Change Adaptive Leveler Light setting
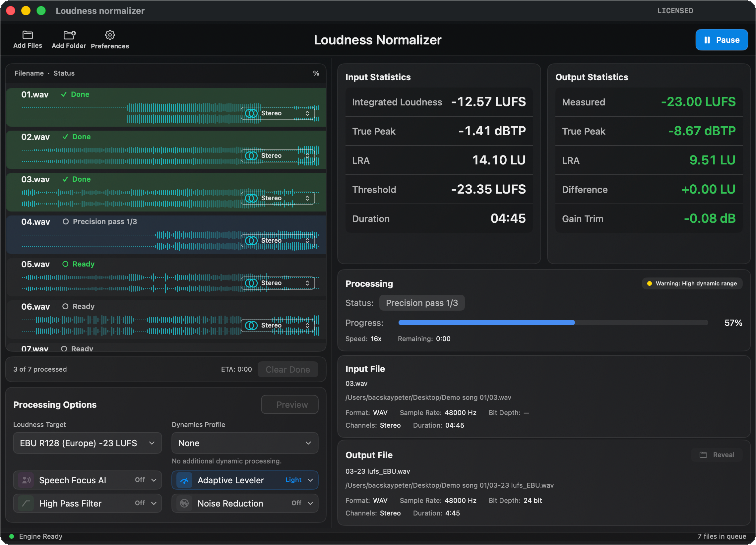The width and height of the screenshot is (756, 545). [x=299, y=480]
